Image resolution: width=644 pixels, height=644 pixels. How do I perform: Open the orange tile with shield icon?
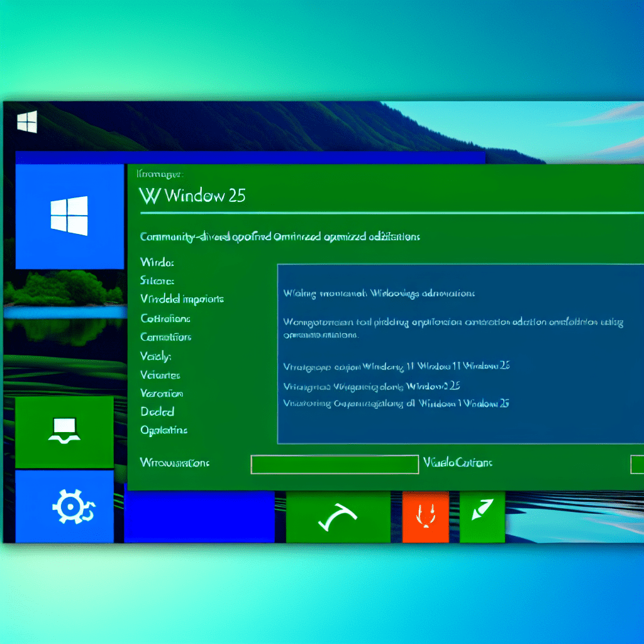tap(425, 516)
